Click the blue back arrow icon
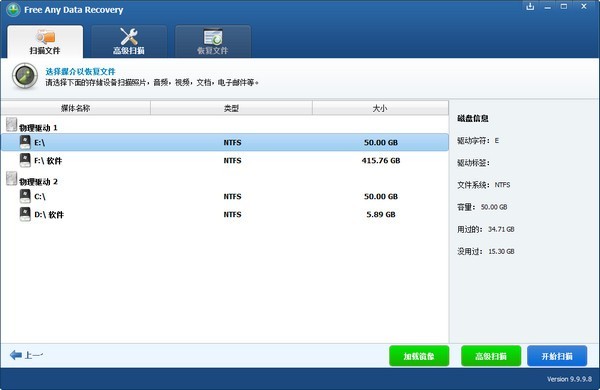The width and height of the screenshot is (600, 390). pyautogui.click(x=16, y=355)
